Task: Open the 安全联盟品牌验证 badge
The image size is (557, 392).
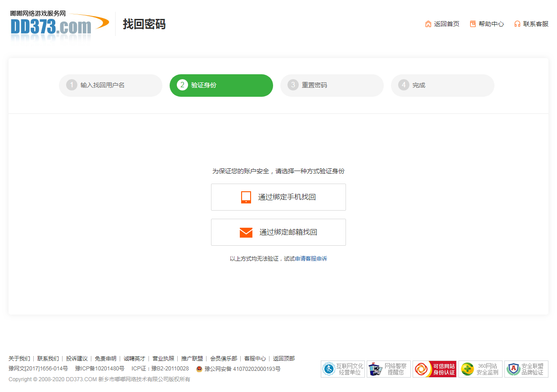Action: 526,369
